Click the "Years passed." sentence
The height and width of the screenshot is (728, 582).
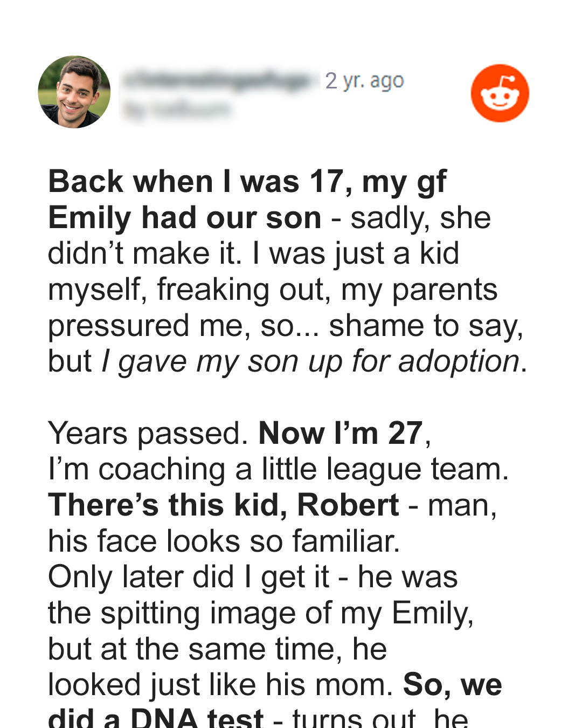click(148, 434)
